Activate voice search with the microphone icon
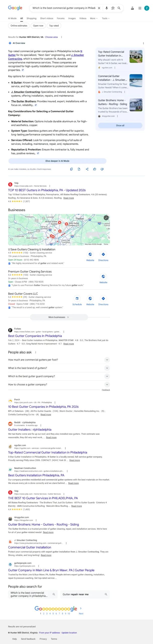153x644 pixels. click(106, 8)
